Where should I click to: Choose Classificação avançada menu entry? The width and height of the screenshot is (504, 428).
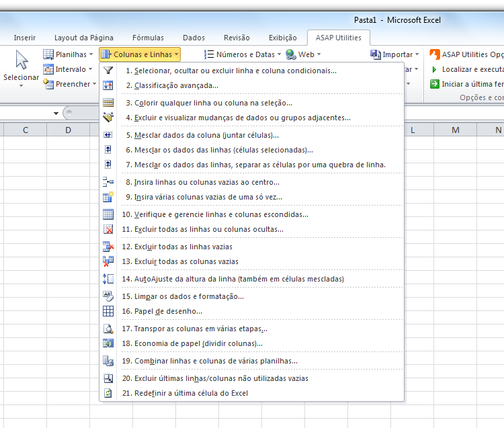[x=252, y=85]
